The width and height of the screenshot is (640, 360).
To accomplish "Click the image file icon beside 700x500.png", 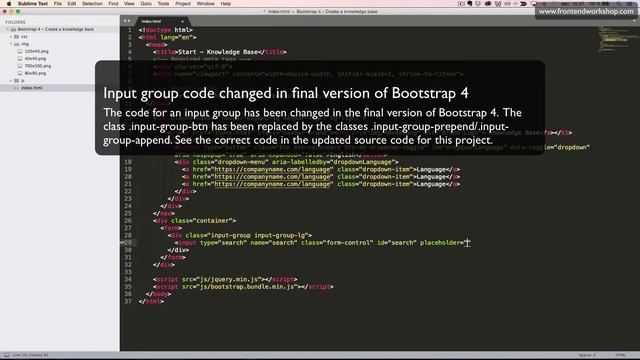I will tap(20, 66).
